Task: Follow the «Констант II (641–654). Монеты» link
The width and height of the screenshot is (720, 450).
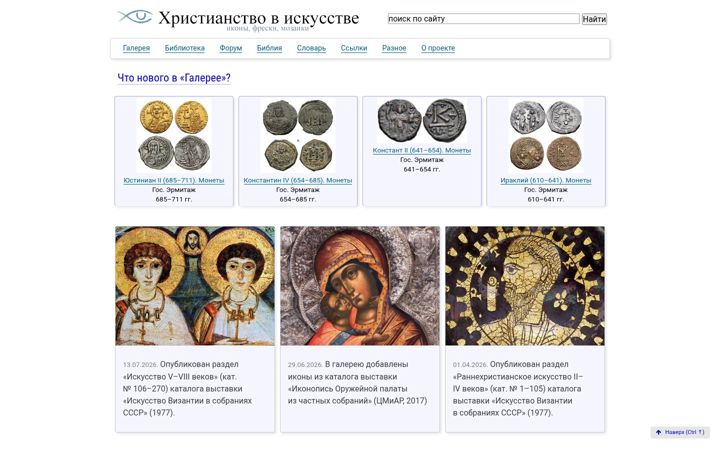Action: 422,151
